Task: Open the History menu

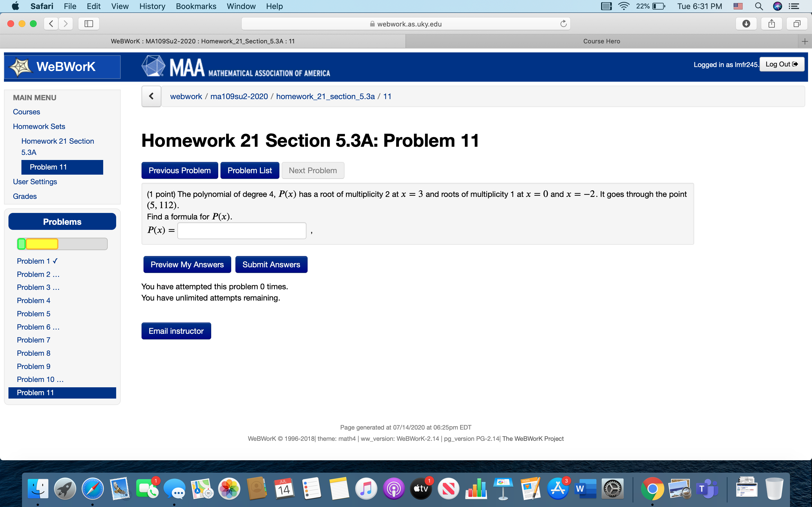Action: [x=152, y=6]
